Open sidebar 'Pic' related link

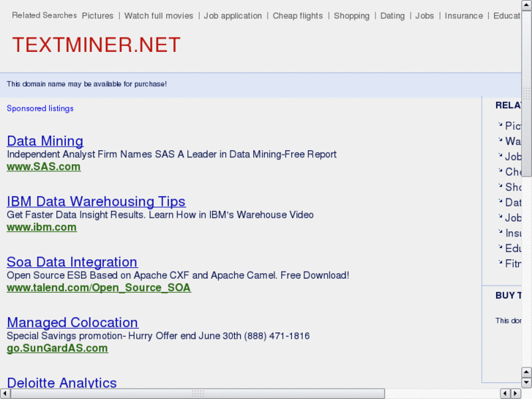(x=513, y=126)
